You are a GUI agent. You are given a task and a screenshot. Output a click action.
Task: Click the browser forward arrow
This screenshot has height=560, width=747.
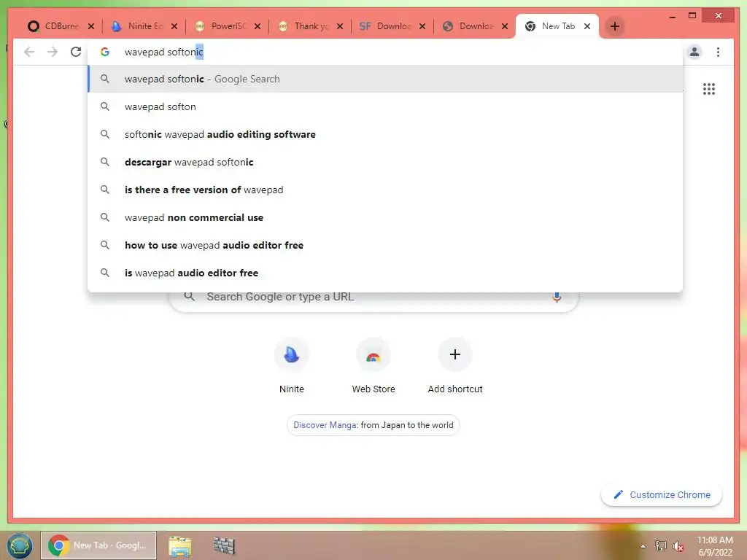[53, 52]
